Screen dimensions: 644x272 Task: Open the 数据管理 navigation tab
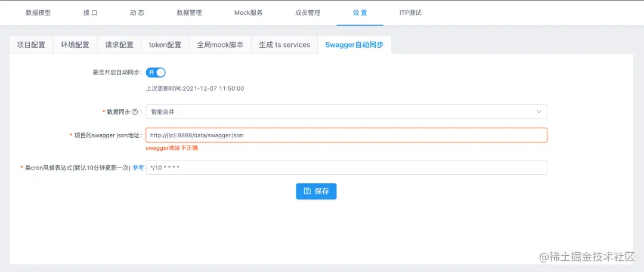click(x=190, y=13)
